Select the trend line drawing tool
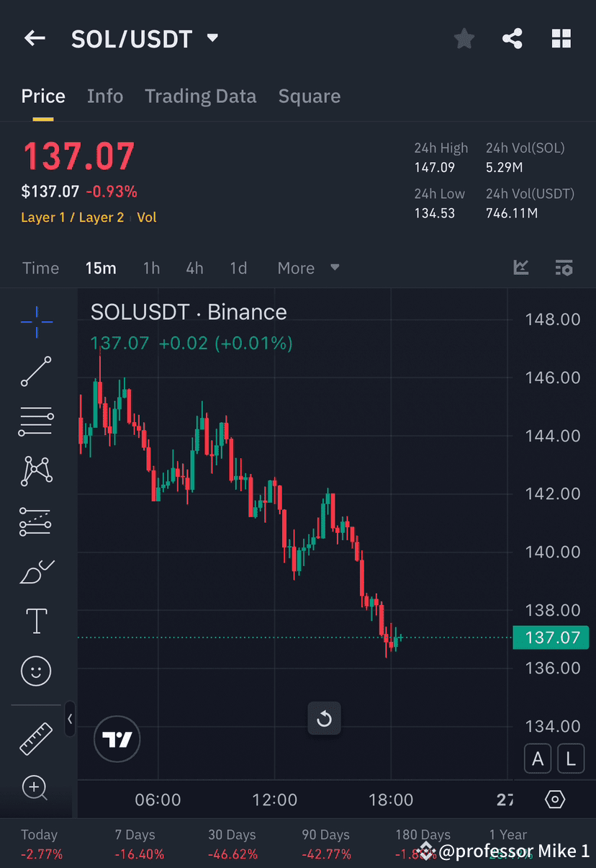Viewport: 596px width, 868px height. tap(35, 372)
